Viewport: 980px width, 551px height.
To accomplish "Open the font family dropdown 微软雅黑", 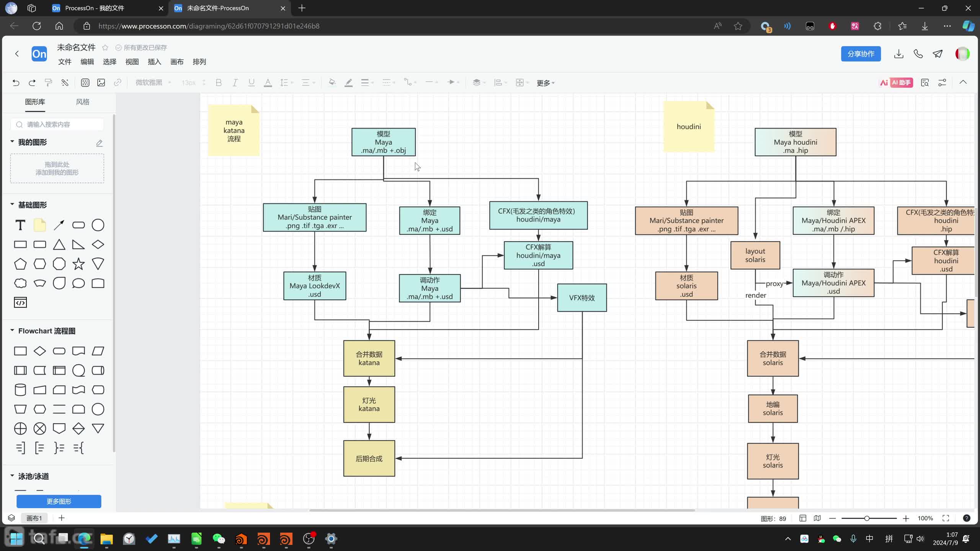I will coord(153,83).
